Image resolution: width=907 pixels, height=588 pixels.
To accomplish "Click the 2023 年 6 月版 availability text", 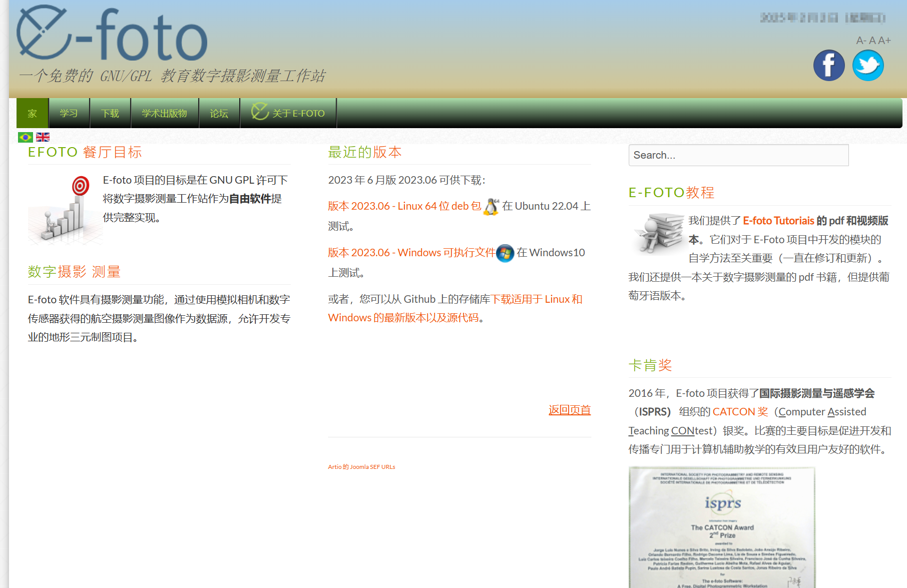I will point(406,180).
